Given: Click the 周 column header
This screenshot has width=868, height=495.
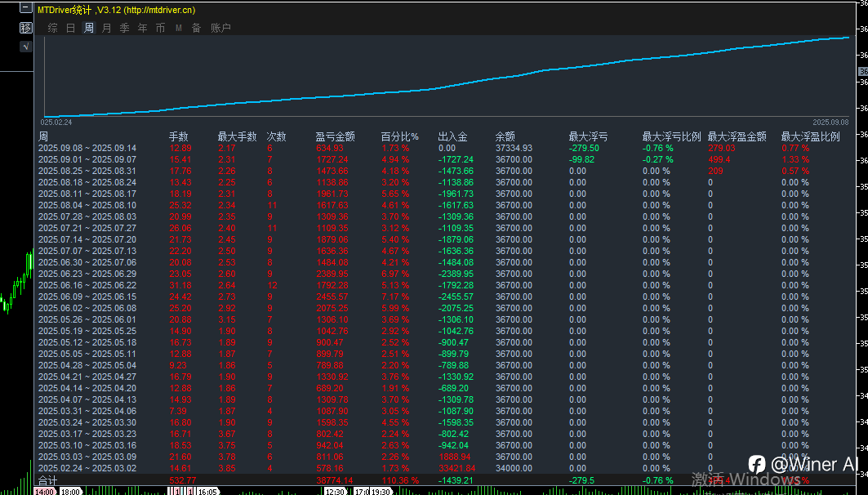Looking at the screenshot, I should 43,136.
